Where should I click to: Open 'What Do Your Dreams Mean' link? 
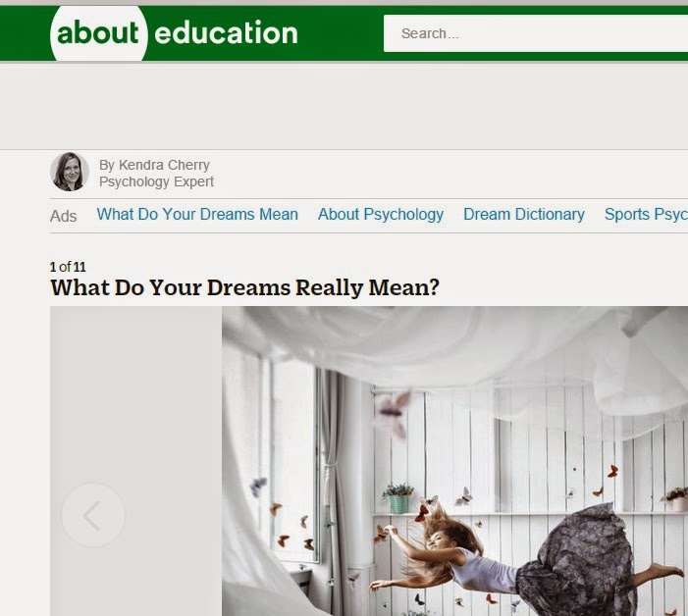coord(197,215)
